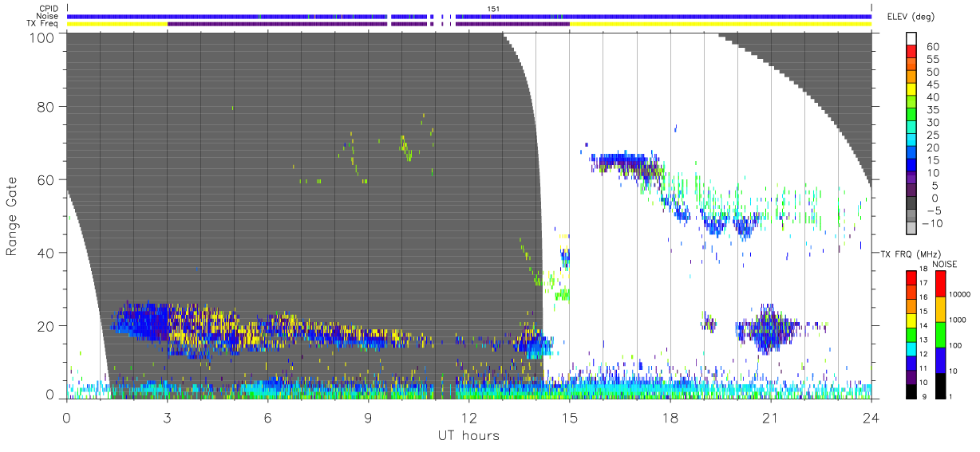Click x-axis tick label "3"
This screenshot has width=980, height=452.
[167, 418]
